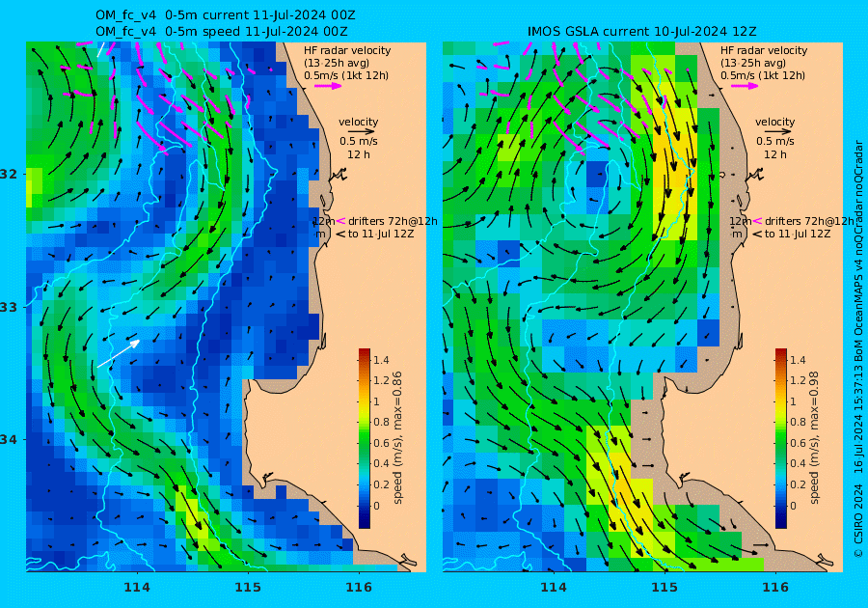The image size is (868, 608).
Task: Click the black velocity scale arrow in right panel
Action: click(777, 132)
